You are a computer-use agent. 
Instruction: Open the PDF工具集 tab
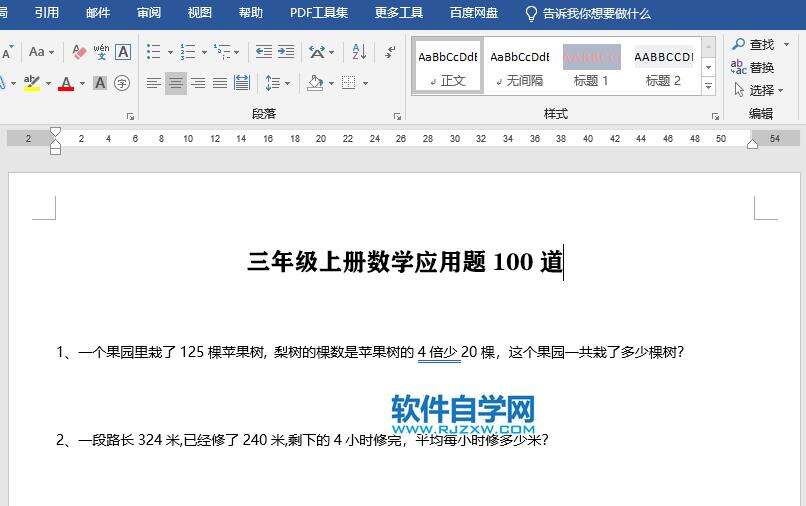319,13
